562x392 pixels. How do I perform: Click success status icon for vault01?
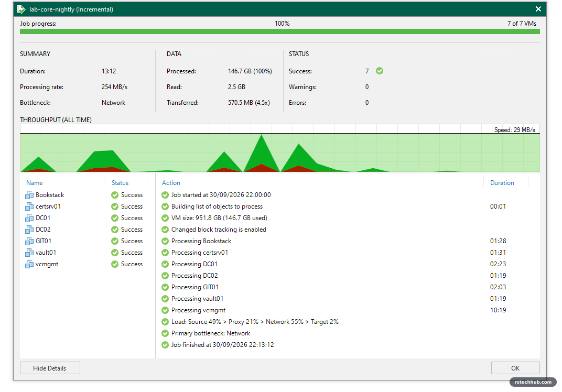coord(115,253)
